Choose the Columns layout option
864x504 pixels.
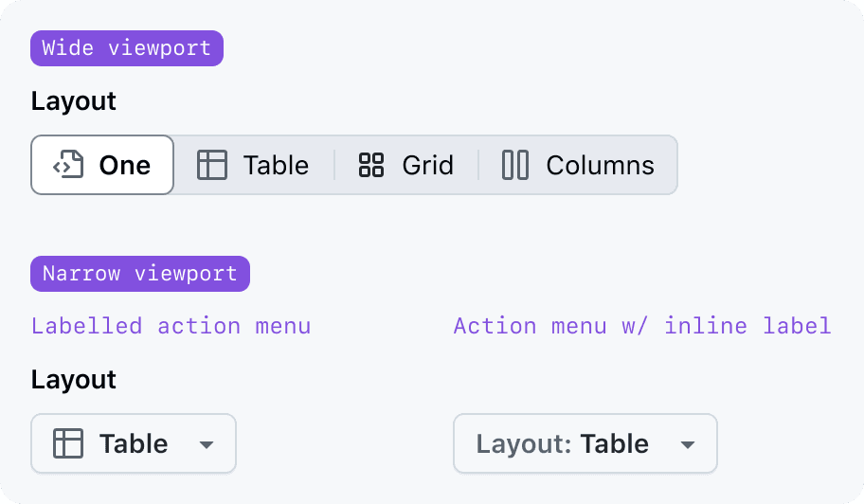coord(600,165)
